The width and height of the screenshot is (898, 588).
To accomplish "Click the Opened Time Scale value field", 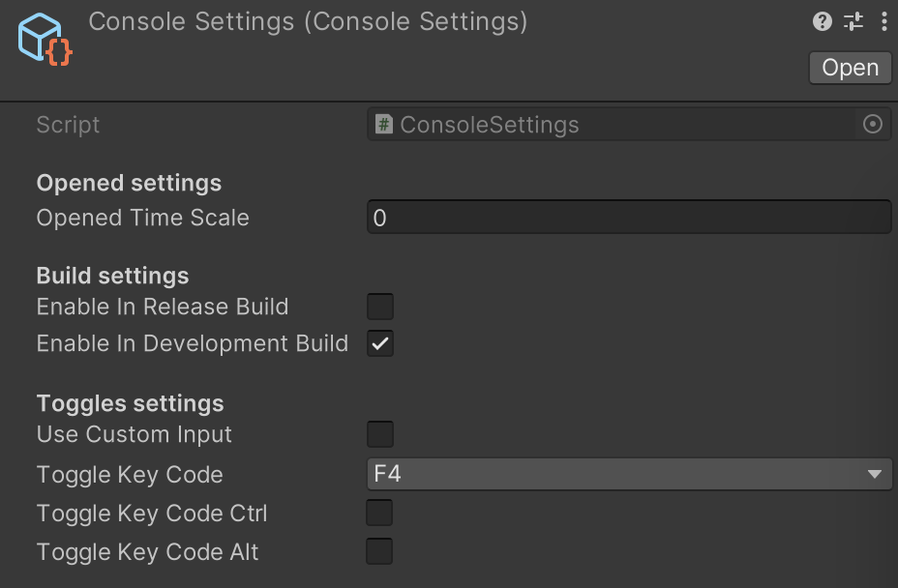I will [x=629, y=217].
